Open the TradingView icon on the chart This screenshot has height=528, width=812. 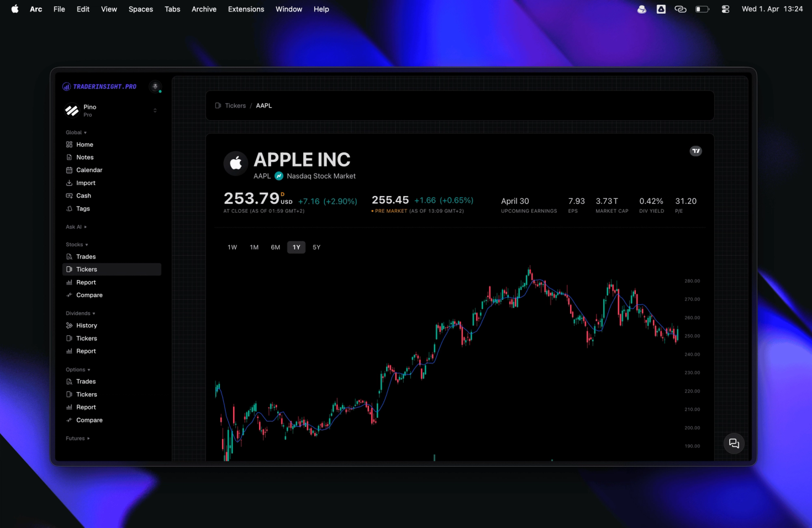(695, 150)
